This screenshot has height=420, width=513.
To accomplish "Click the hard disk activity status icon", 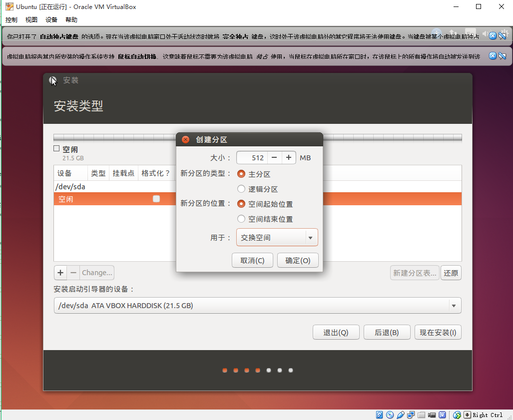I will click(379, 415).
